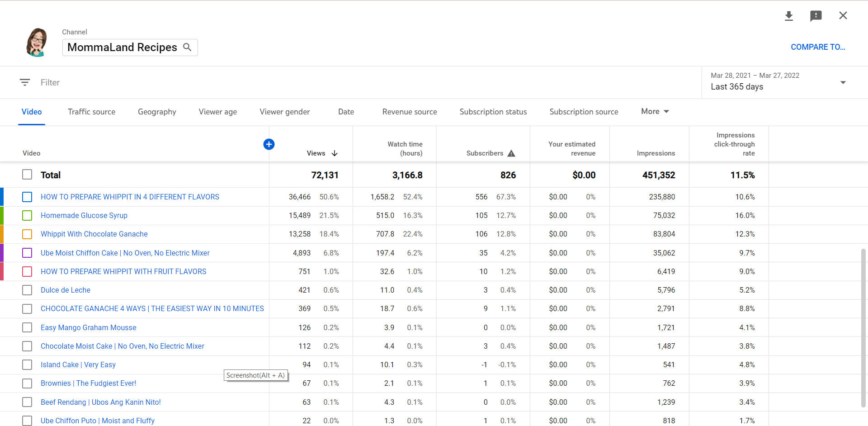Select the Dulce de Leche checkbox

[27, 290]
